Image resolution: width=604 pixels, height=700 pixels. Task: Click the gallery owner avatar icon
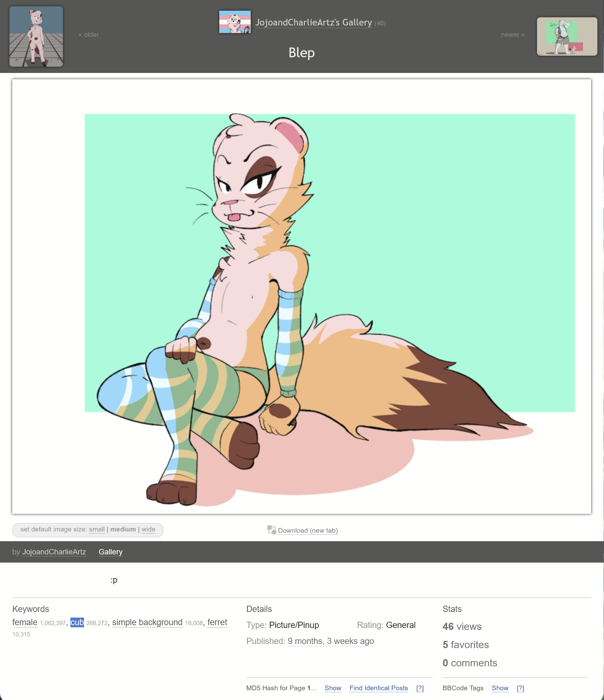[x=235, y=22]
